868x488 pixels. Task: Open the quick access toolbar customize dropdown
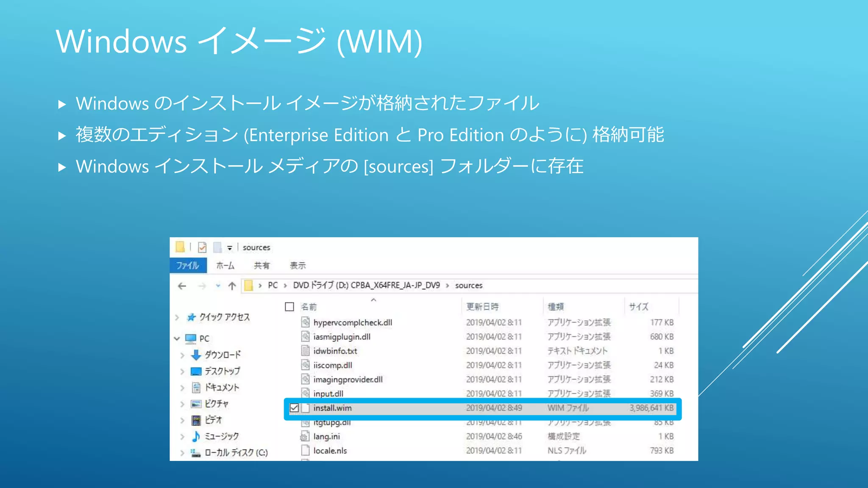(x=230, y=248)
